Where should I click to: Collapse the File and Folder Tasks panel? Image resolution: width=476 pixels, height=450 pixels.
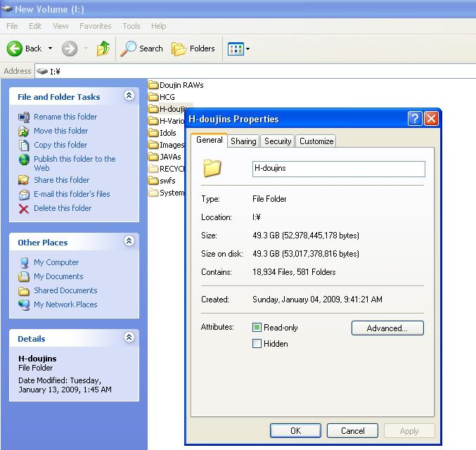click(x=129, y=96)
